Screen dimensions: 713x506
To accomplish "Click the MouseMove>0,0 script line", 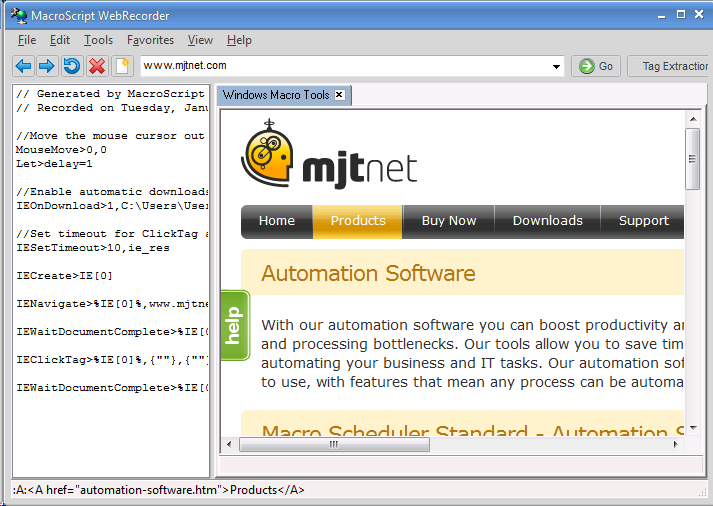I will click(x=61, y=150).
